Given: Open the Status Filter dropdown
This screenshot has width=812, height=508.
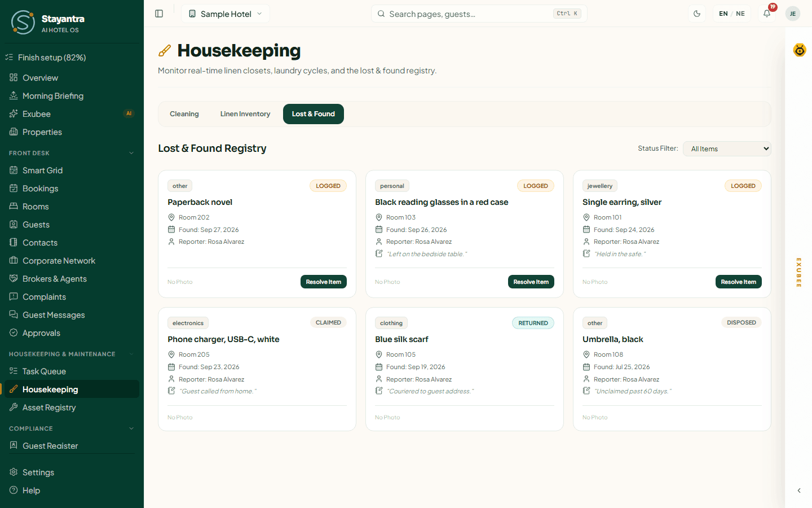Looking at the screenshot, I should 727,149.
